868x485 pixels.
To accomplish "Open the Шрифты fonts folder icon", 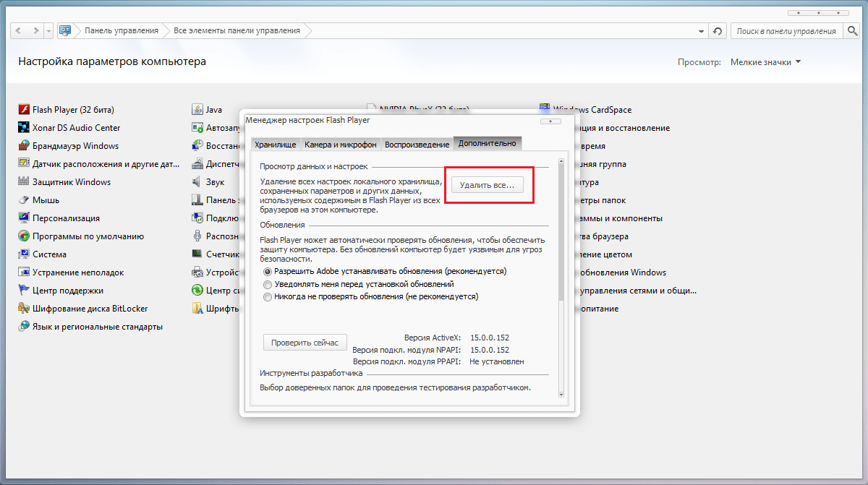I will (197, 309).
